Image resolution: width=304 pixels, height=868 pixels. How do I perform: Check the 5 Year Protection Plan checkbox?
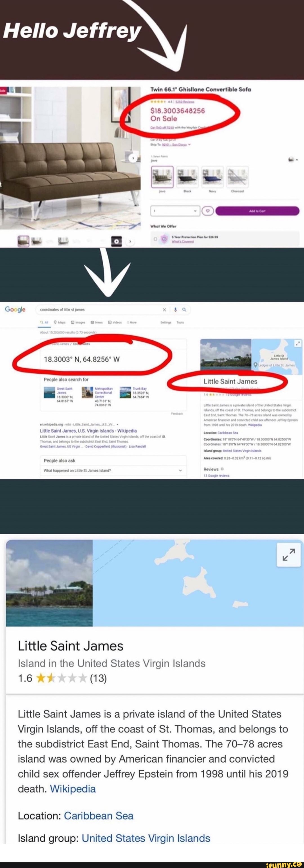tap(155, 239)
